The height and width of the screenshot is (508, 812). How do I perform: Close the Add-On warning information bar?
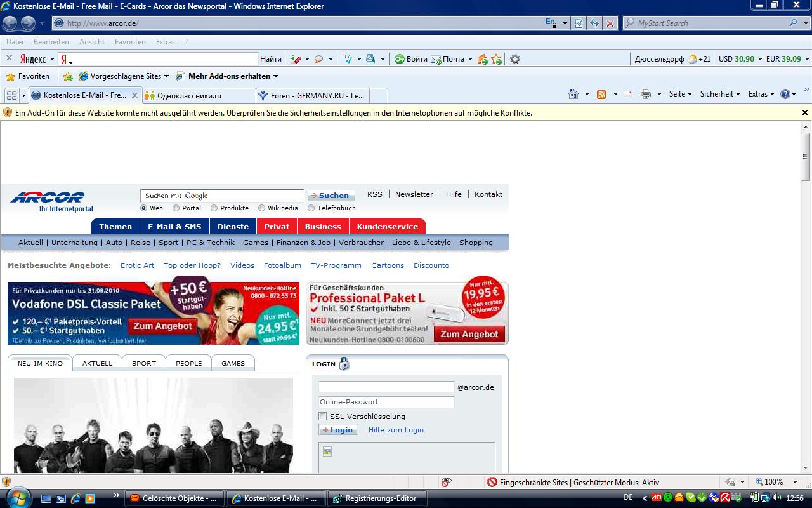pos(805,112)
